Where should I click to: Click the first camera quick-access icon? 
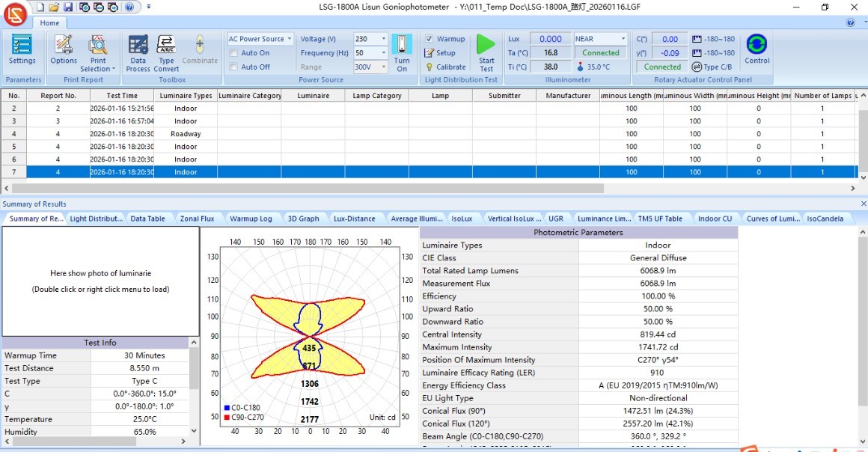[x=84, y=7]
